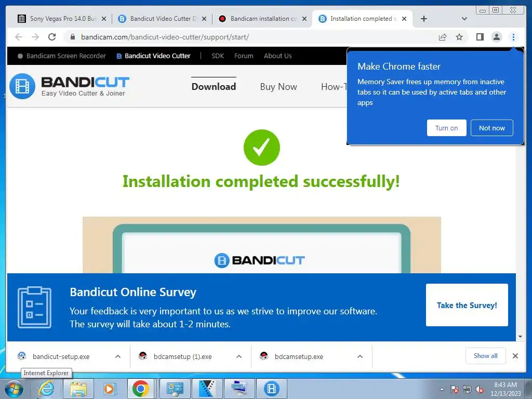532x399 pixels.
Task: Share this page via share icon
Action: (443, 37)
